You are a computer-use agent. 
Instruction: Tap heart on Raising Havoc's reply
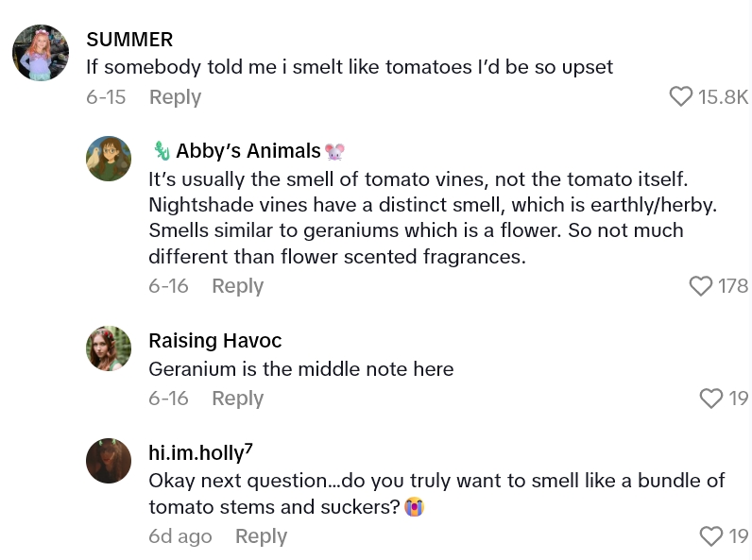[711, 399]
